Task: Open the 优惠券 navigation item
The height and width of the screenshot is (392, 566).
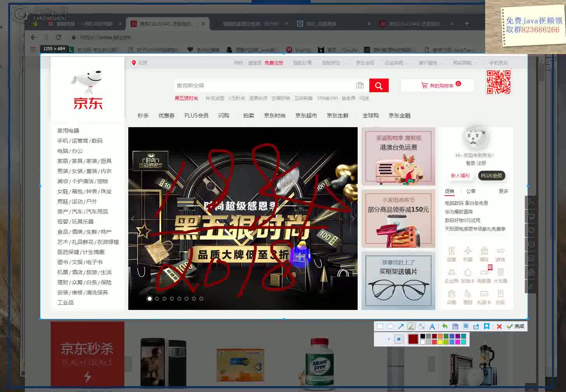Action: tap(166, 115)
